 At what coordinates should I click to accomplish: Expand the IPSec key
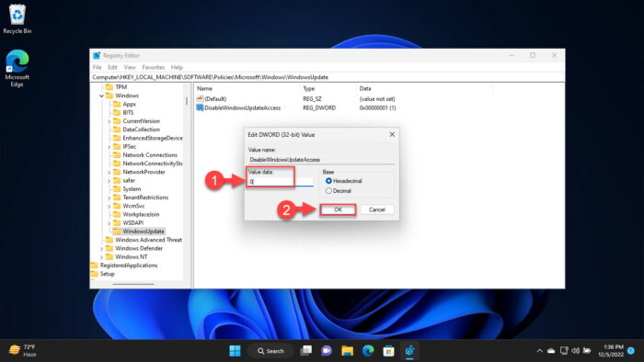tap(109, 147)
